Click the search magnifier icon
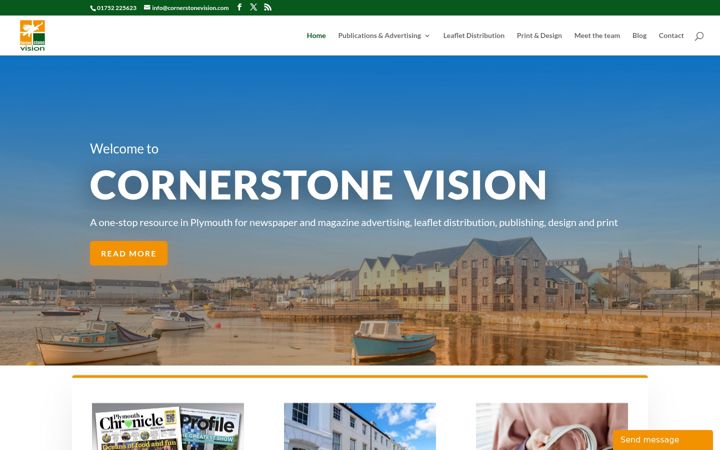Image resolution: width=720 pixels, height=450 pixels. [x=699, y=36]
